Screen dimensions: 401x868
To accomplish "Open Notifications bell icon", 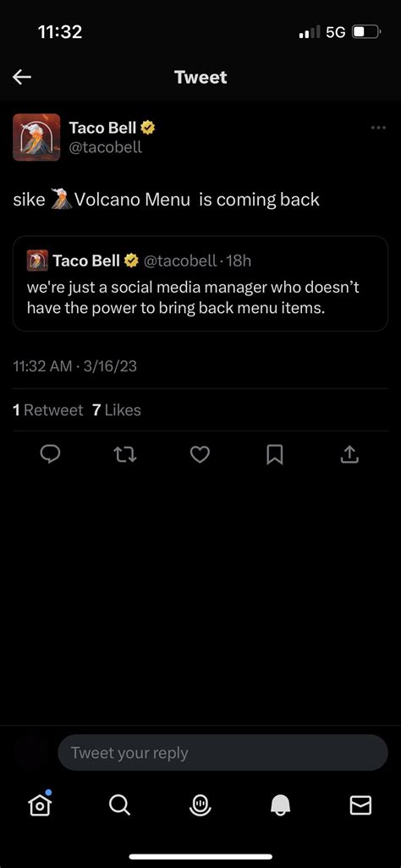I will tap(280, 805).
